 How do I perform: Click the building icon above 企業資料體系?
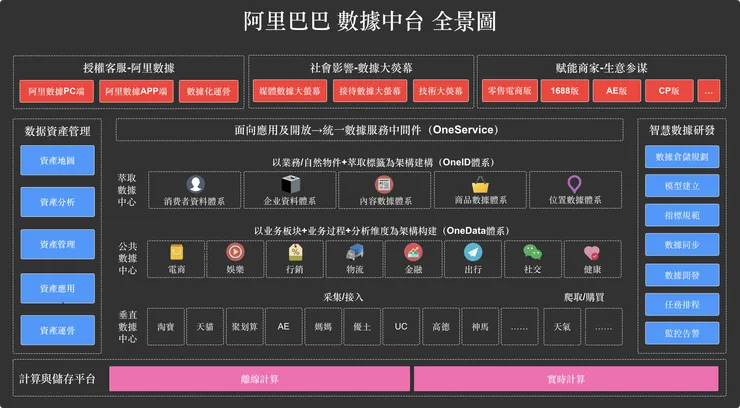pyautogui.click(x=291, y=185)
